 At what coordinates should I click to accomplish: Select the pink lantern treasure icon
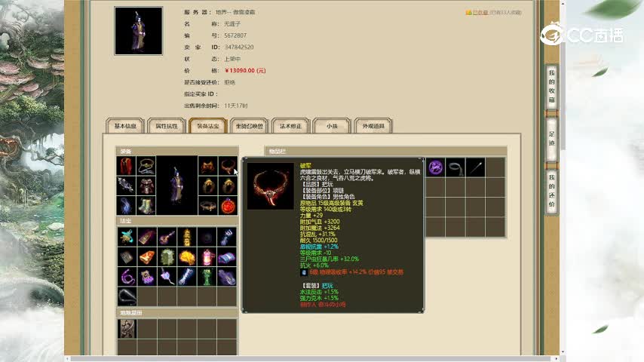coord(207,257)
